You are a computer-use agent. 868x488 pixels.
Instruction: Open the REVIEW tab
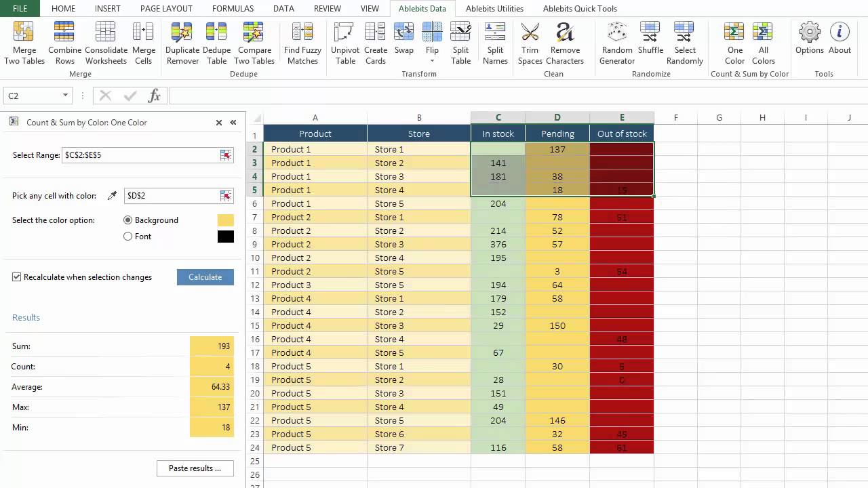328,9
